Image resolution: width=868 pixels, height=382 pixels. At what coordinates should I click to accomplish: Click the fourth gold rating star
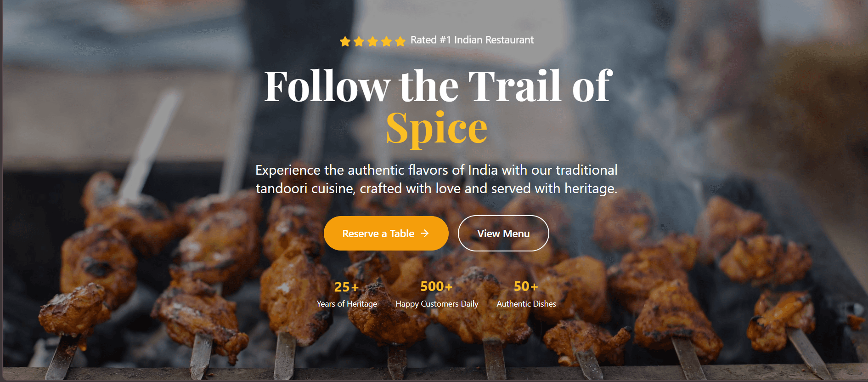[386, 42]
